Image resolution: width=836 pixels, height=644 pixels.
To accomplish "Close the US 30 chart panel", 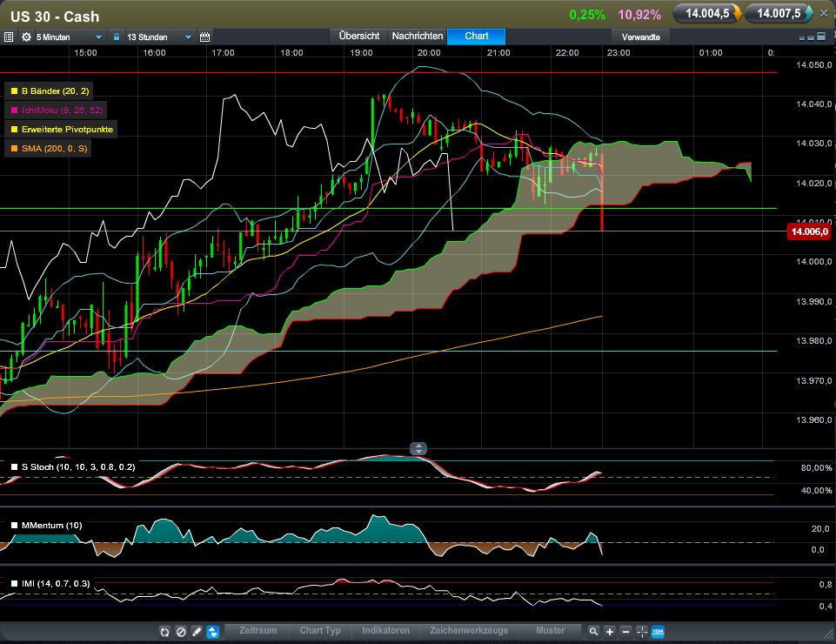I will click(824, 14).
